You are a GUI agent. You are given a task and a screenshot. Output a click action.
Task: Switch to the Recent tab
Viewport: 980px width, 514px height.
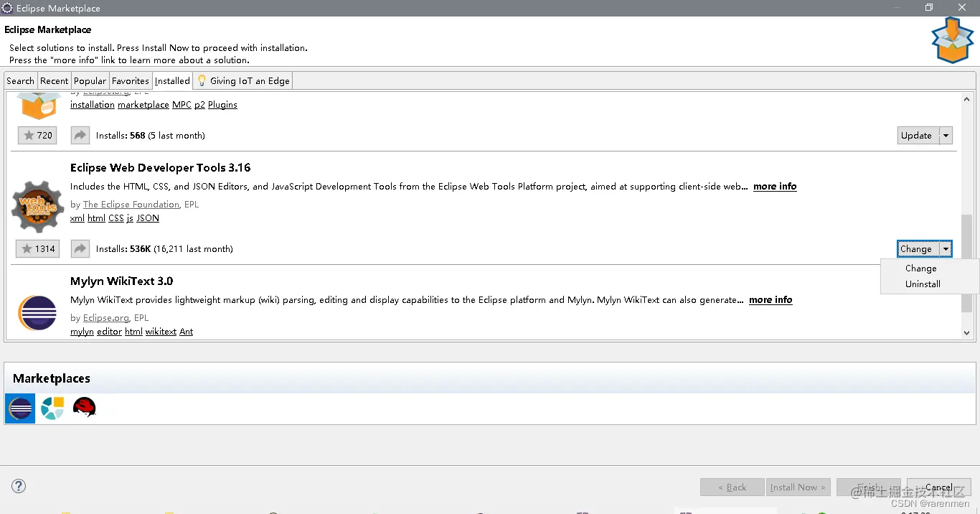pyautogui.click(x=55, y=81)
